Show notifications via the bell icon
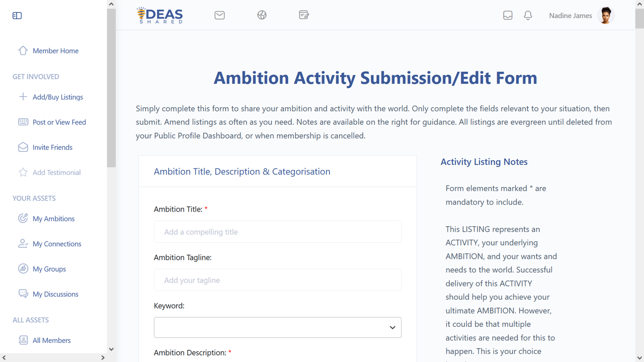 pos(528,16)
